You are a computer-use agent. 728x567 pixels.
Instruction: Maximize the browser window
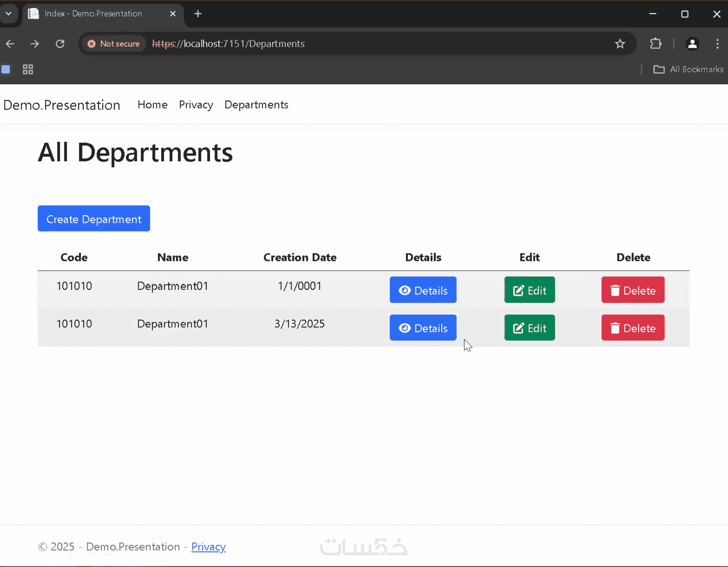pos(685,14)
